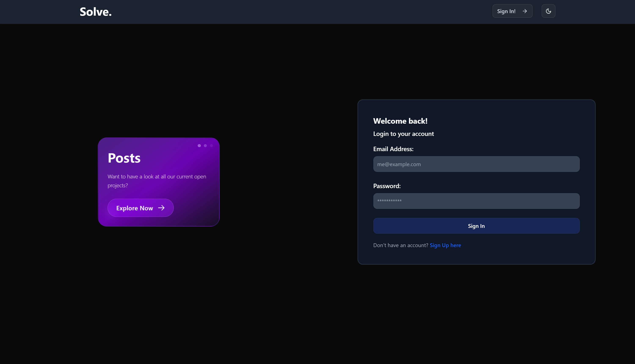Click the Posts heading on the purple card

tap(124, 158)
